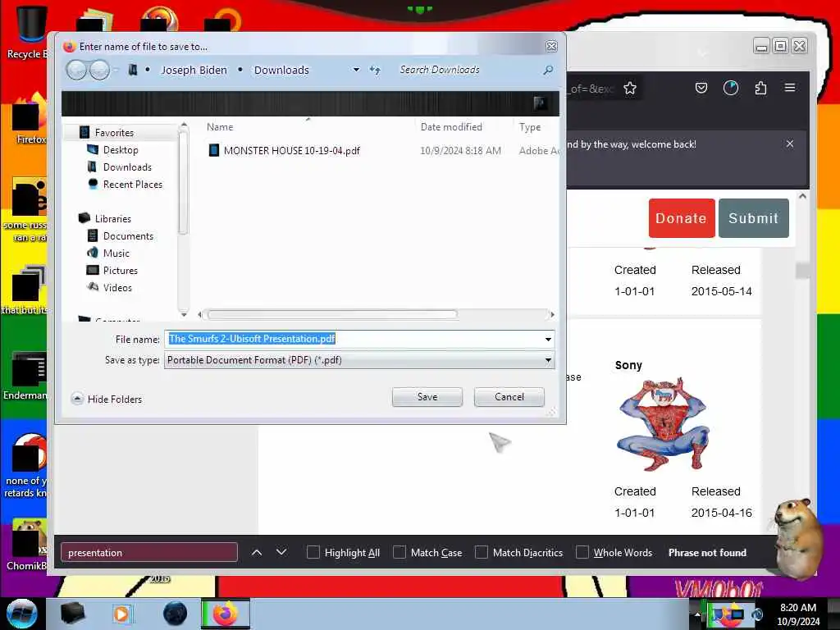Sort by the Date modified column header
840x630 pixels.
point(451,127)
